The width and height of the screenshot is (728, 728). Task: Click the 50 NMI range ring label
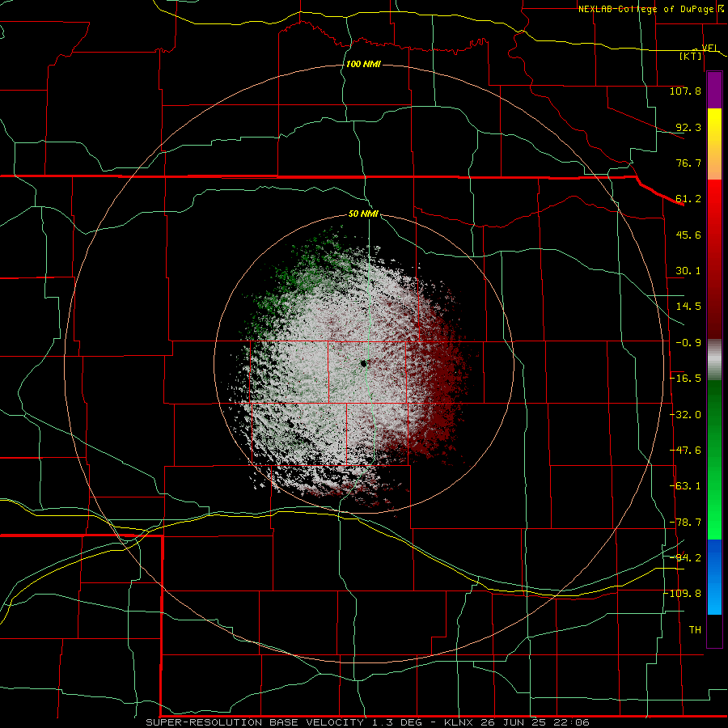click(363, 214)
